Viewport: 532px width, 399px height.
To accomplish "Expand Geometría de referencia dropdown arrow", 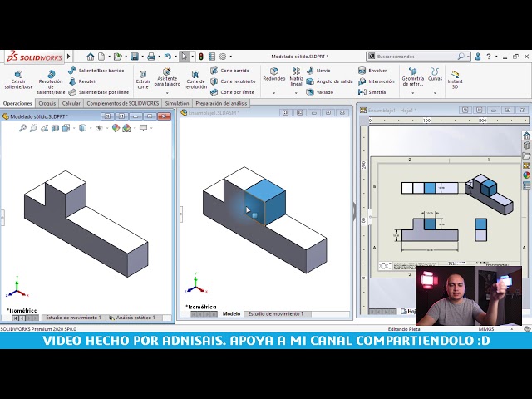I will (412, 92).
